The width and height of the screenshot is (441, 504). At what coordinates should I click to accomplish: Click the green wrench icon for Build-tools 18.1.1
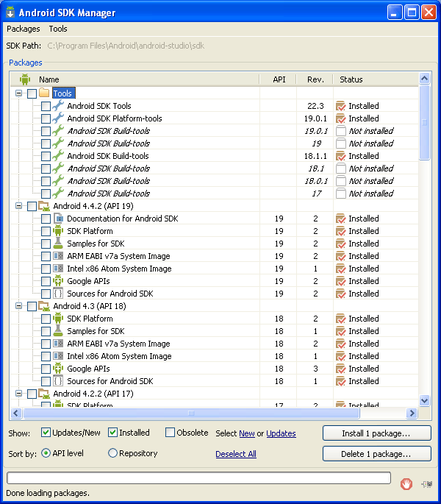coord(58,156)
